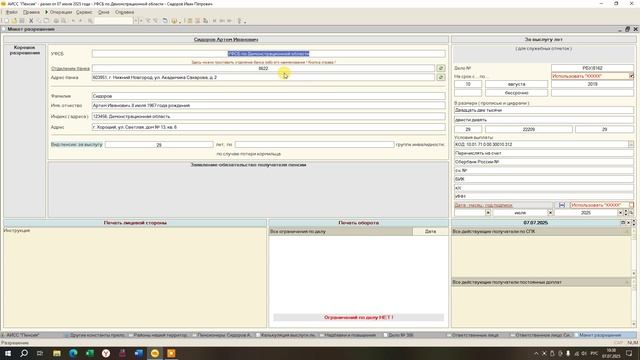Click the Печать лицевой стороны button
Screen dimensions: 640x360
point(135,223)
